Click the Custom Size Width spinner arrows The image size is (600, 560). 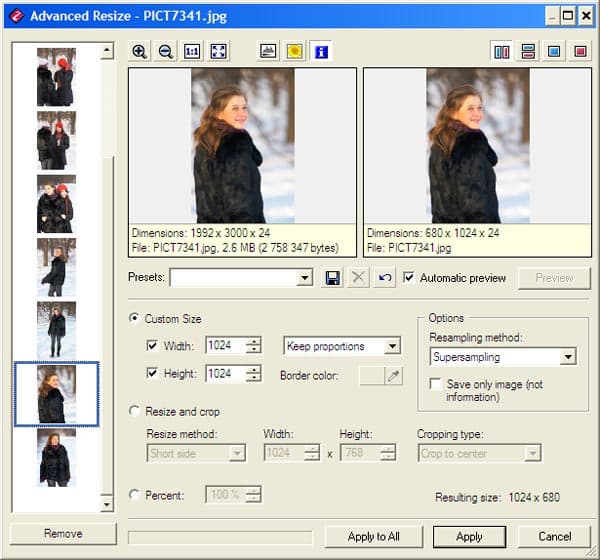(x=253, y=345)
